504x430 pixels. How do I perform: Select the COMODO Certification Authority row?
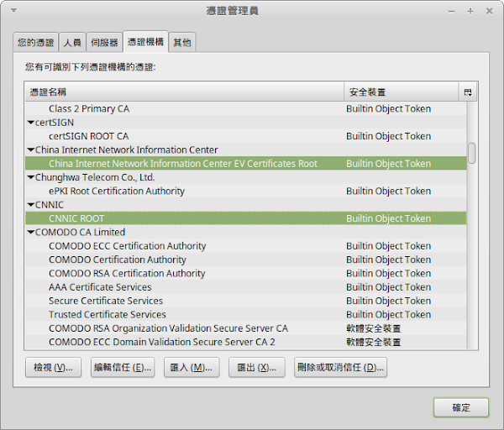246,260
